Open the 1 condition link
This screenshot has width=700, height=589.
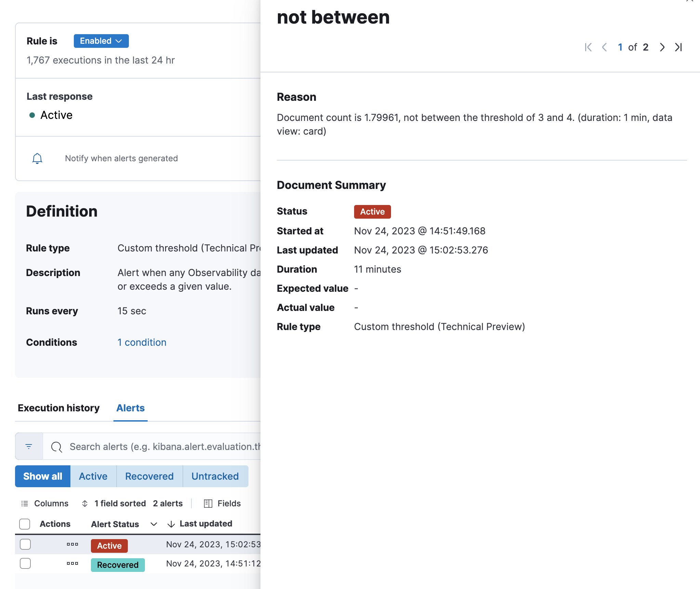[x=142, y=342]
